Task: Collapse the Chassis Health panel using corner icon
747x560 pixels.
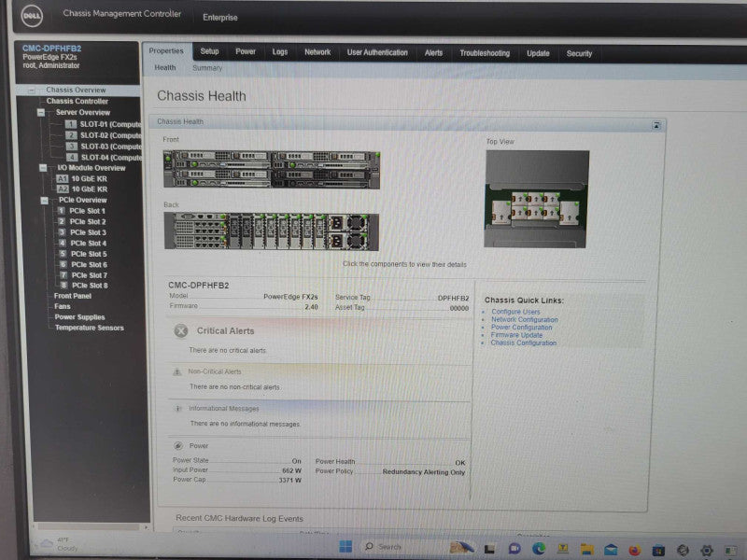Action: pos(656,126)
